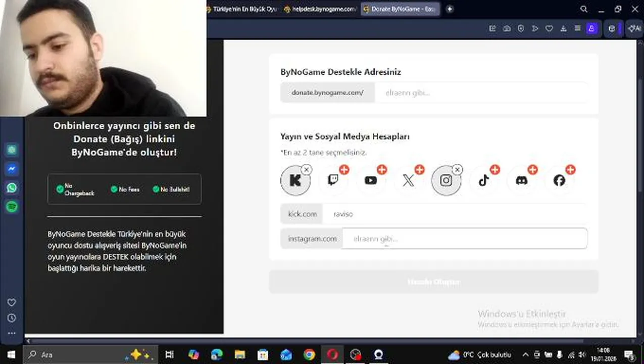This screenshot has width=644, height=364.
Task: Open File Explorer from taskbar
Action: pyautogui.click(x=240, y=355)
